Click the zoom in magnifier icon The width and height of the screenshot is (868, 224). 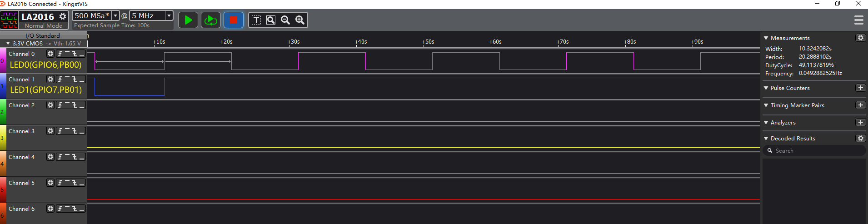(x=300, y=20)
